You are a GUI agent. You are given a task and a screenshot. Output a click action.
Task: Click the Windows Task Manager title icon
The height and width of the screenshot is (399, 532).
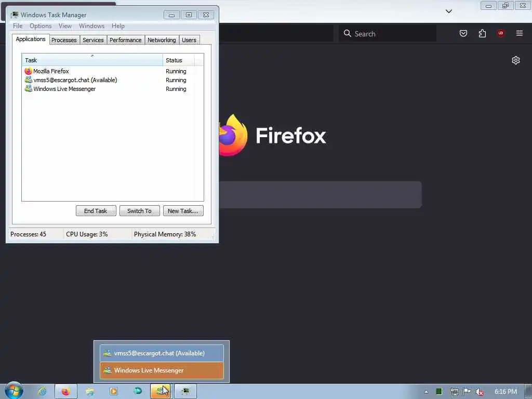click(15, 15)
